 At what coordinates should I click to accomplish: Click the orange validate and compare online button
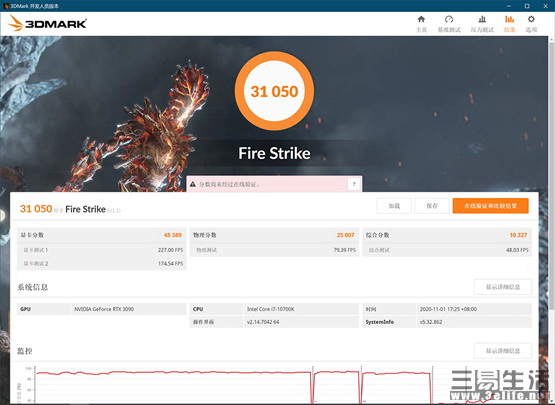(491, 206)
